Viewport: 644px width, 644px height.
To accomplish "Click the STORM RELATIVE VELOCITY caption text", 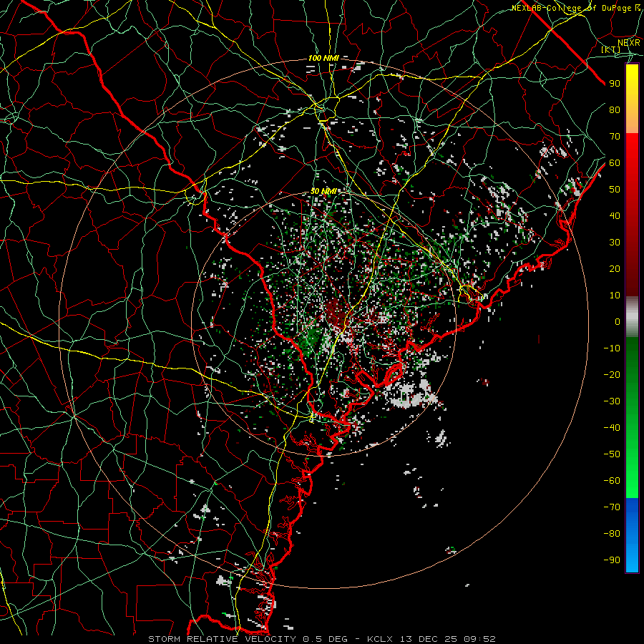I will tap(222, 639).
